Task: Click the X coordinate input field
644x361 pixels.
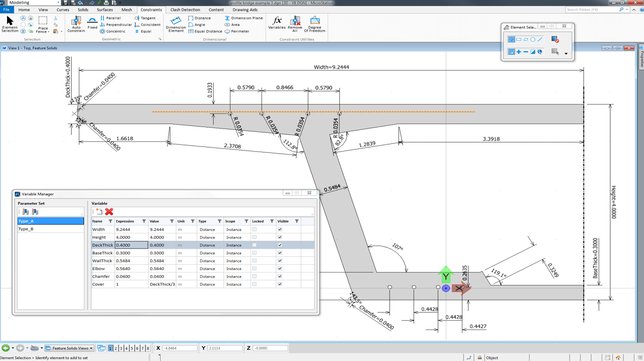Action: point(180,348)
